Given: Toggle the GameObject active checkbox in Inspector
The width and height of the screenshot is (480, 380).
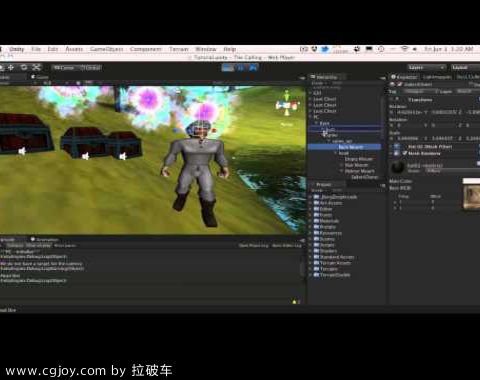Looking at the screenshot, I should (x=399, y=84).
